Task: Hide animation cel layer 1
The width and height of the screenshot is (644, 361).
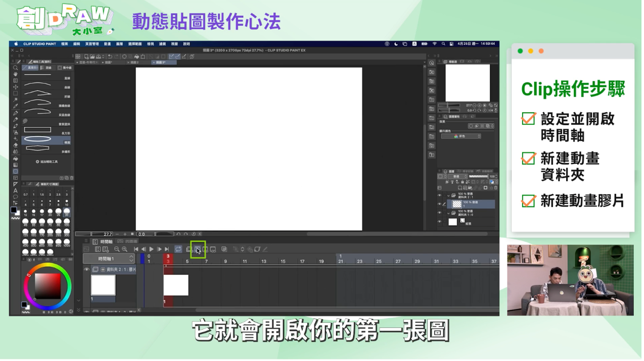Action: 439,204
